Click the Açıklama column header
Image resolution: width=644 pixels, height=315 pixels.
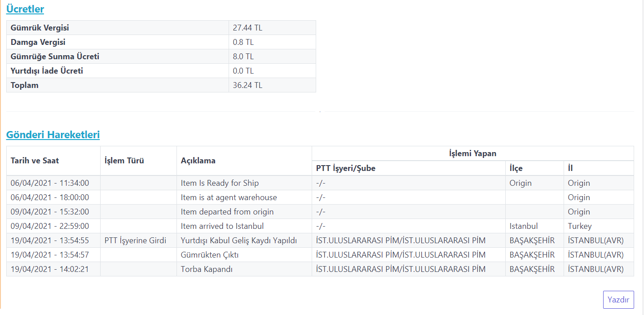(x=198, y=161)
